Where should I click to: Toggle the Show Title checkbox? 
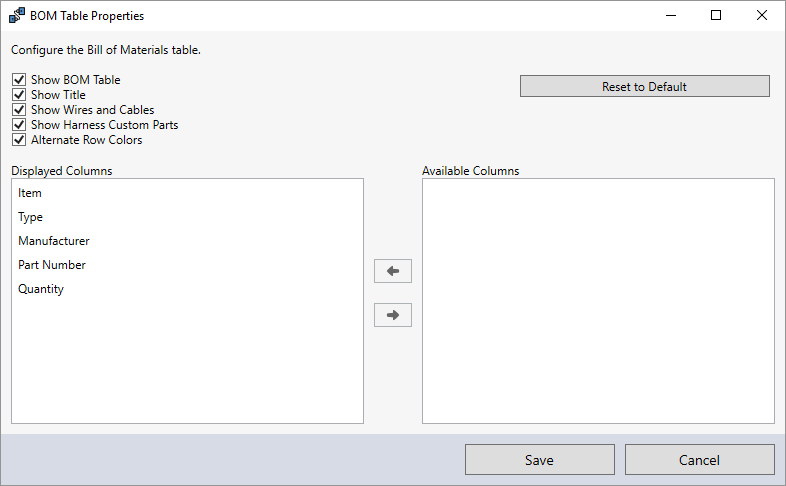click(19, 95)
